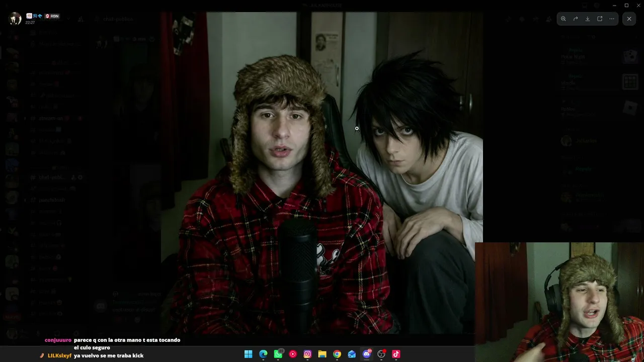The width and height of the screenshot is (644, 362).
Task: Open File Explorer from the taskbar
Action: [x=322, y=354]
